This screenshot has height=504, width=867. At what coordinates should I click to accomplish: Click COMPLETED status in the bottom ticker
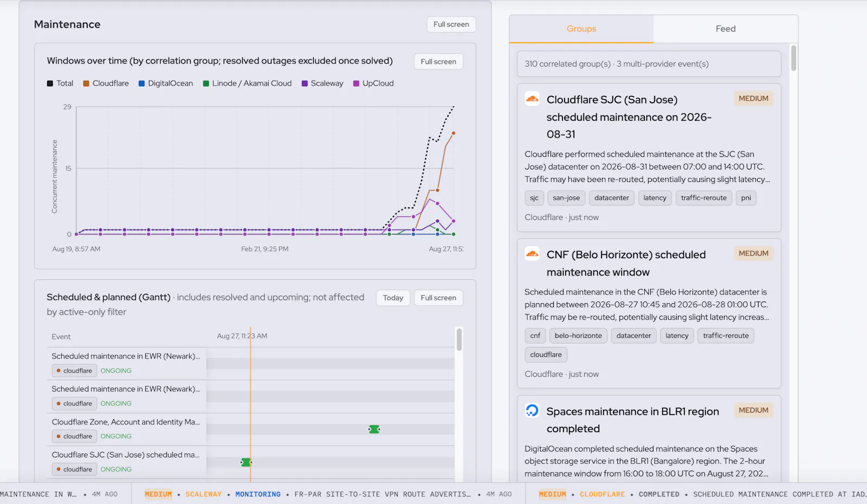[659, 494]
